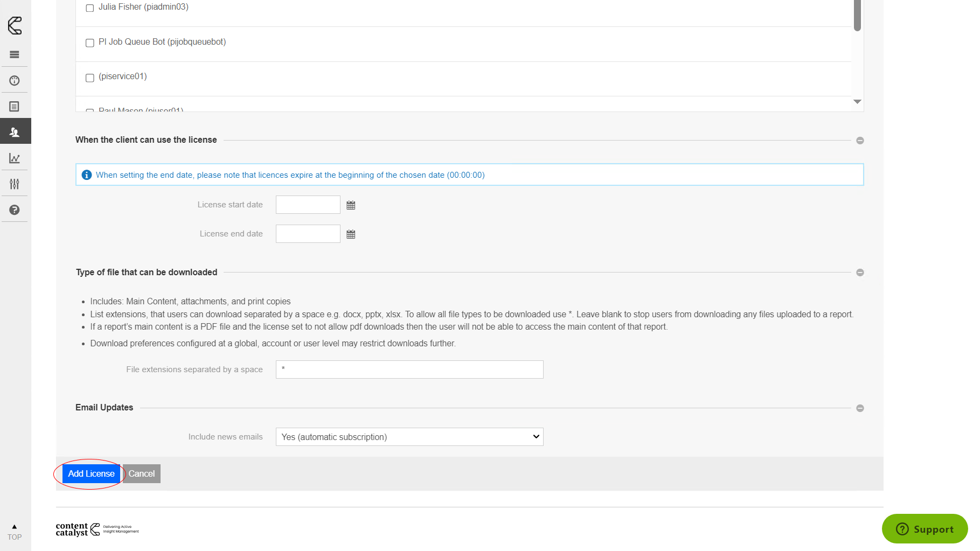Tick the PI Job Queue Bot checkbox
Screen dimensions: 980x551
pos(90,43)
